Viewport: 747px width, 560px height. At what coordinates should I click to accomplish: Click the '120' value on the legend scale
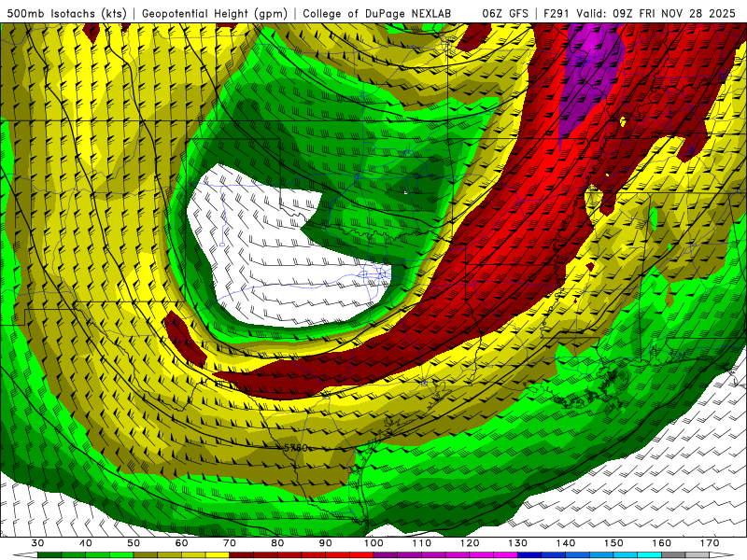(470, 543)
